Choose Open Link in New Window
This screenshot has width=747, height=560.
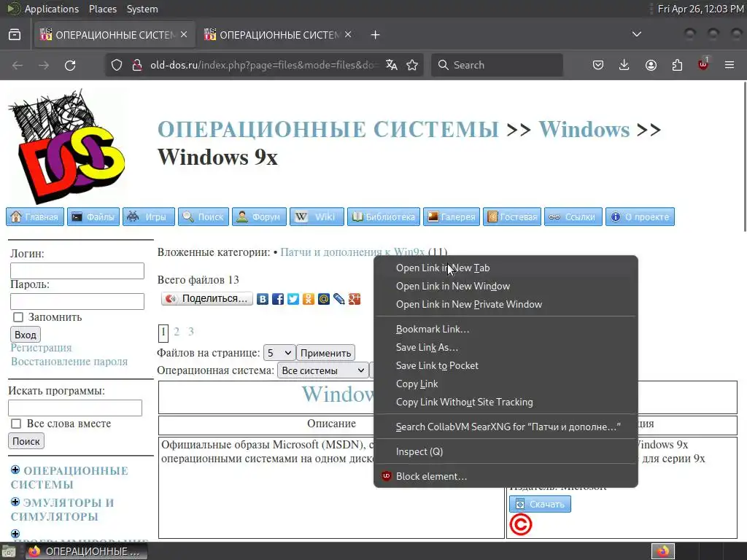506,286
